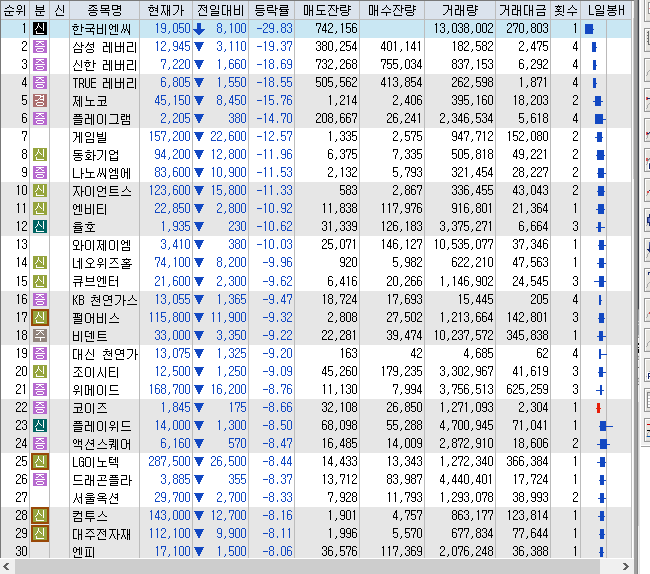Click the boxed 신 badge for 컴투스
650x574 pixels.
(x=40, y=516)
